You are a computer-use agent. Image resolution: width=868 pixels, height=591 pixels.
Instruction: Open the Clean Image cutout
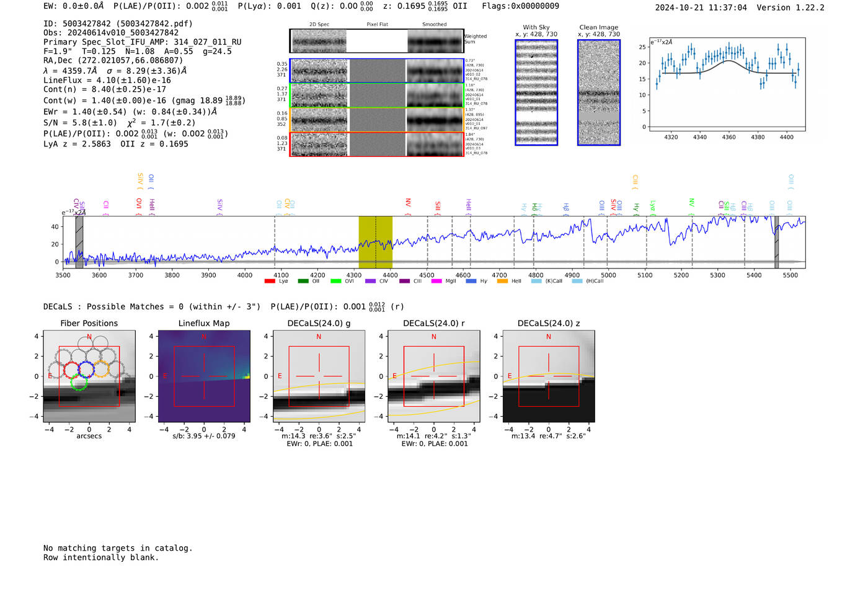pyautogui.click(x=599, y=92)
